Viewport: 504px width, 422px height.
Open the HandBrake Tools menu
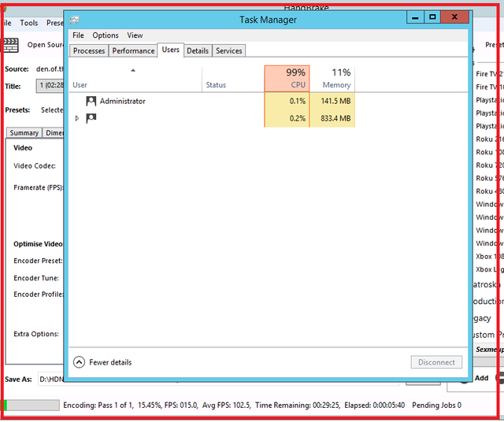pos(29,23)
